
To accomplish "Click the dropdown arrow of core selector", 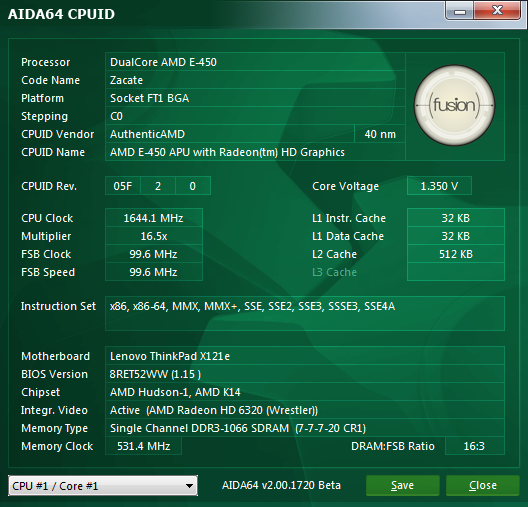I will [x=189, y=486].
